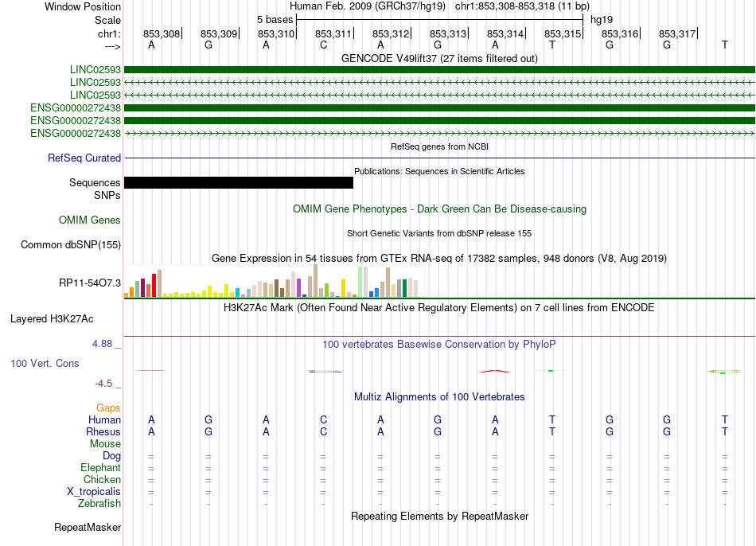
Task: Click position label 853,313 on the ruler
Action: pos(448,33)
